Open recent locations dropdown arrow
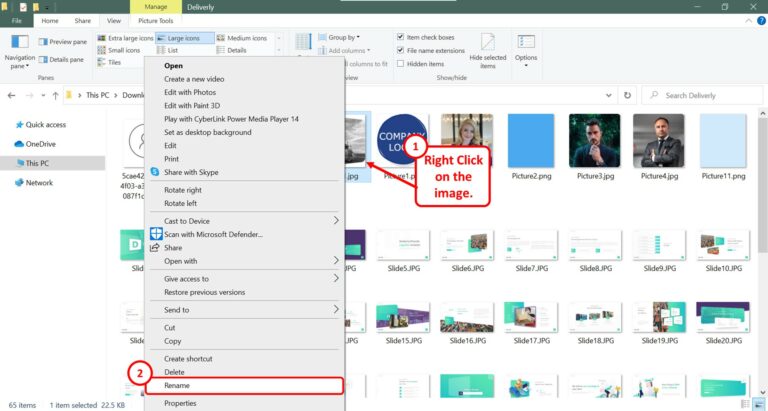This screenshot has height=411, width=768. click(x=43, y=96)
